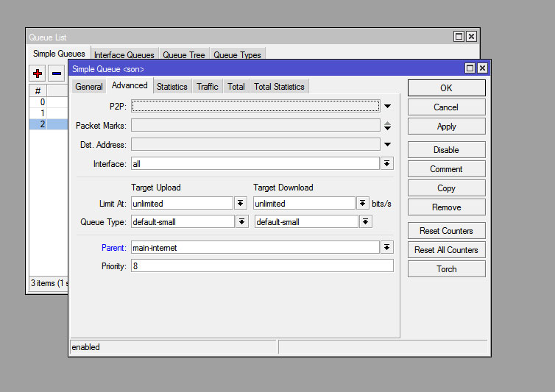
Task: Click the Torch button
Action: click(446, 269)
